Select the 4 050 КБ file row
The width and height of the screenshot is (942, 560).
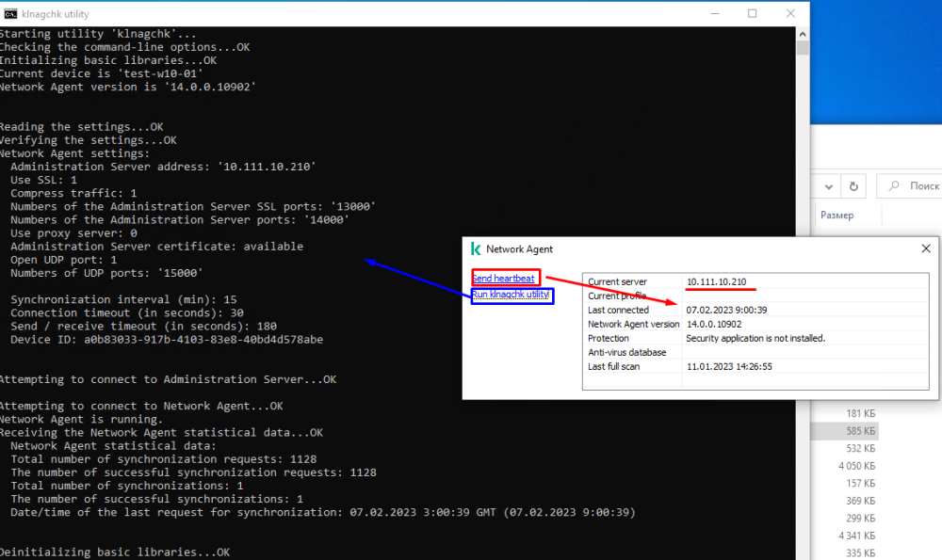point(845,466)
